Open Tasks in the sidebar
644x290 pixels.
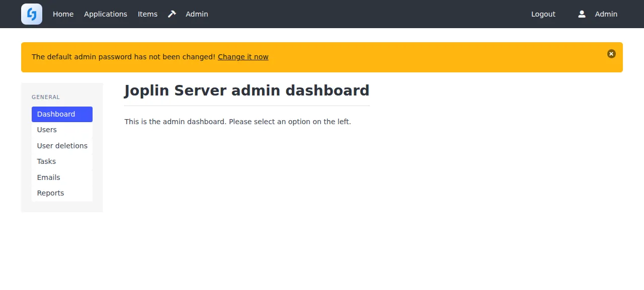click(62, 161)
